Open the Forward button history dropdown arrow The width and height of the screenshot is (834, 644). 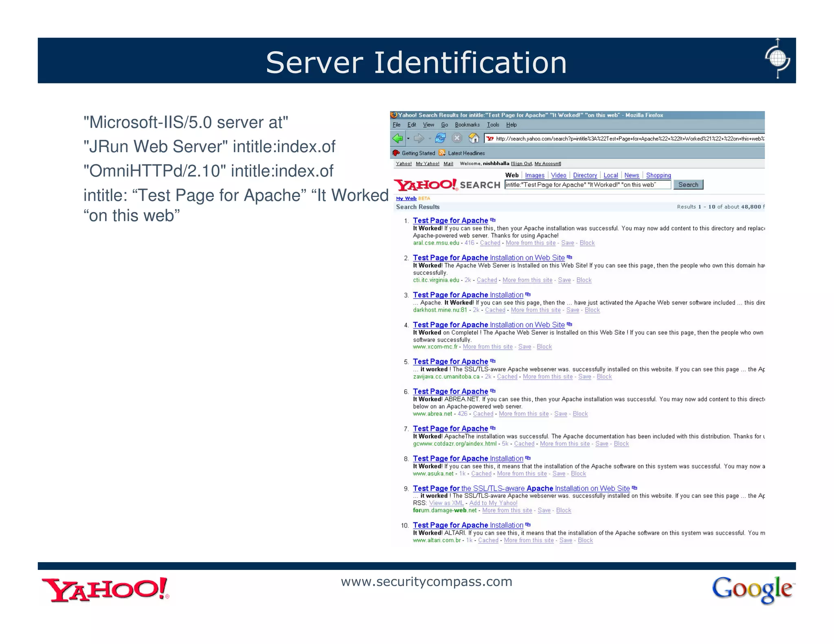click(x=430, y=138)
